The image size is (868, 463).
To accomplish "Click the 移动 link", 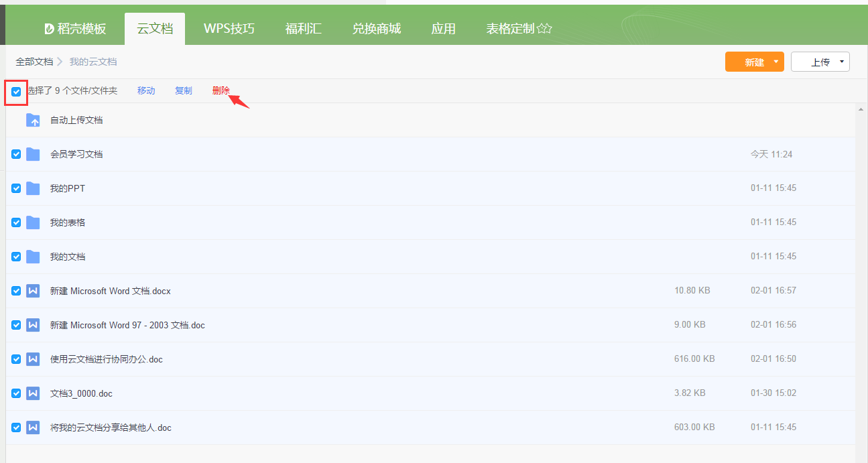I will [x=146, y=90].
